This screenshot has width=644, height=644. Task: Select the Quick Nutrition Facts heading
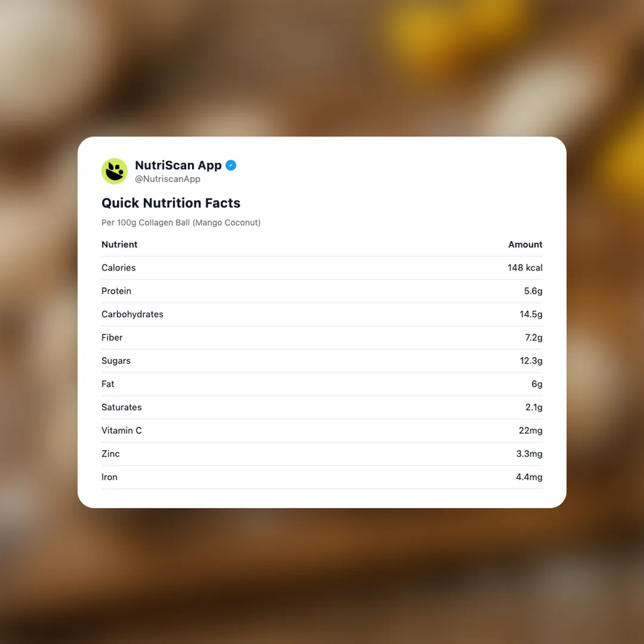point(171,203)
